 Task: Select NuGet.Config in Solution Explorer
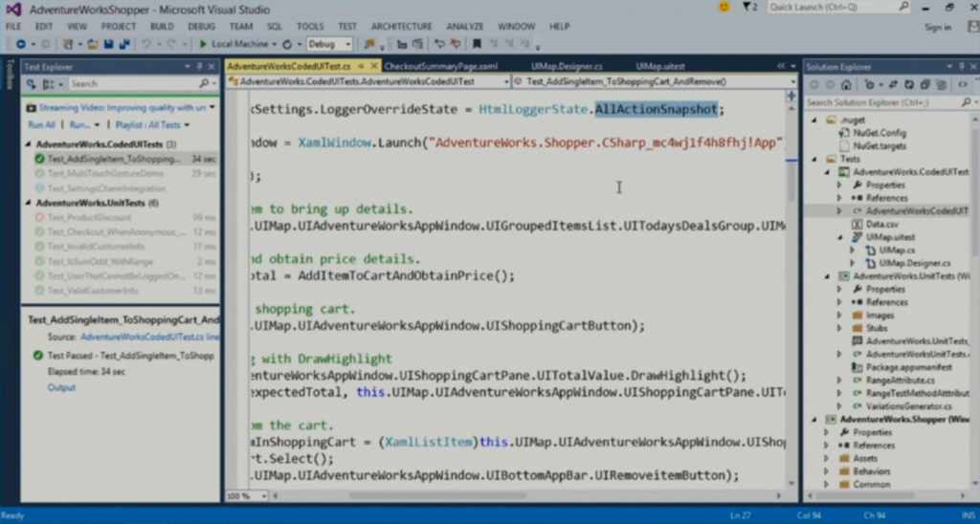coord(879,133)
